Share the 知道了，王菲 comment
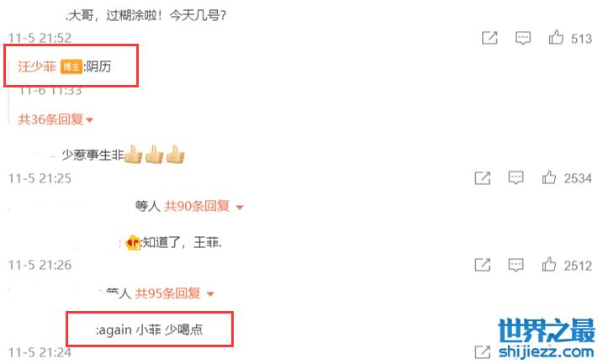603x364 pixels. click(482, 265)
